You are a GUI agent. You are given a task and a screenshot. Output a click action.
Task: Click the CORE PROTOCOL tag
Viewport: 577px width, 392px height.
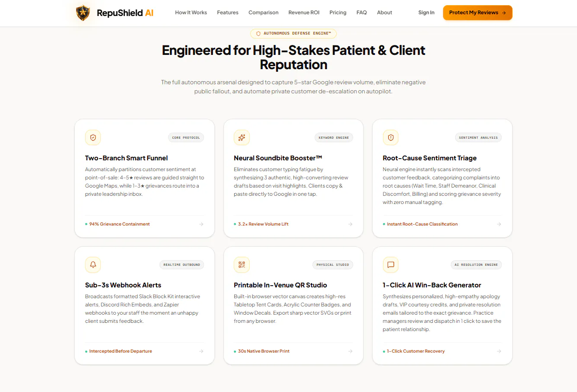point(186,137)
